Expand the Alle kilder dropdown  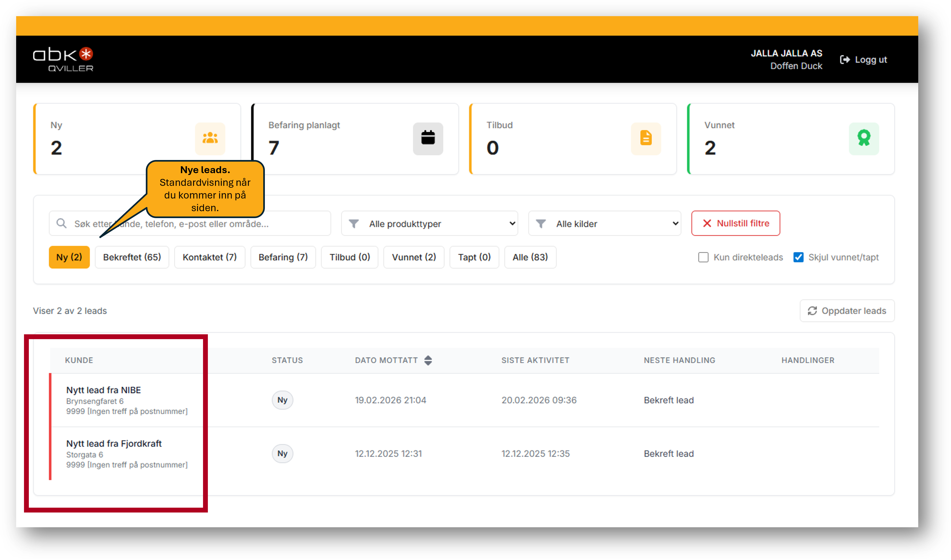[x=604, y=223]
